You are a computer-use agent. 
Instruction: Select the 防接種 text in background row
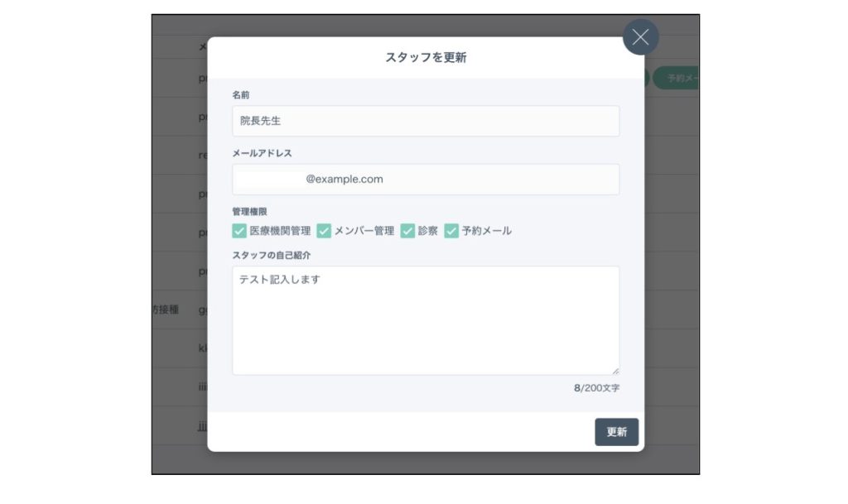[x=166, y=310]
